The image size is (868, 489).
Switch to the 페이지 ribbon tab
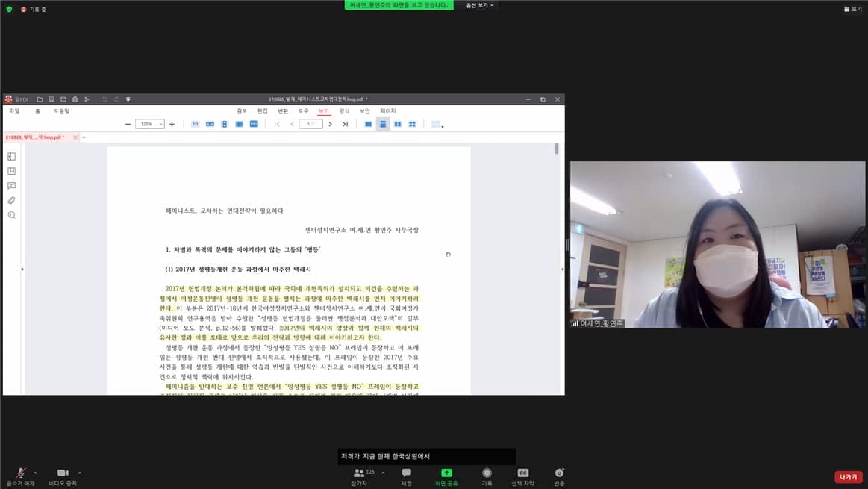click(x=388, y=111)
